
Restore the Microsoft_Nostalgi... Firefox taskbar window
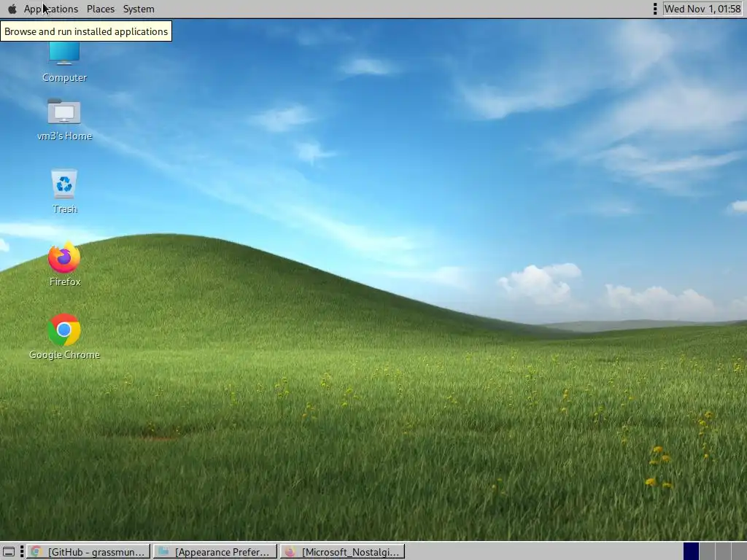point(343,552)
